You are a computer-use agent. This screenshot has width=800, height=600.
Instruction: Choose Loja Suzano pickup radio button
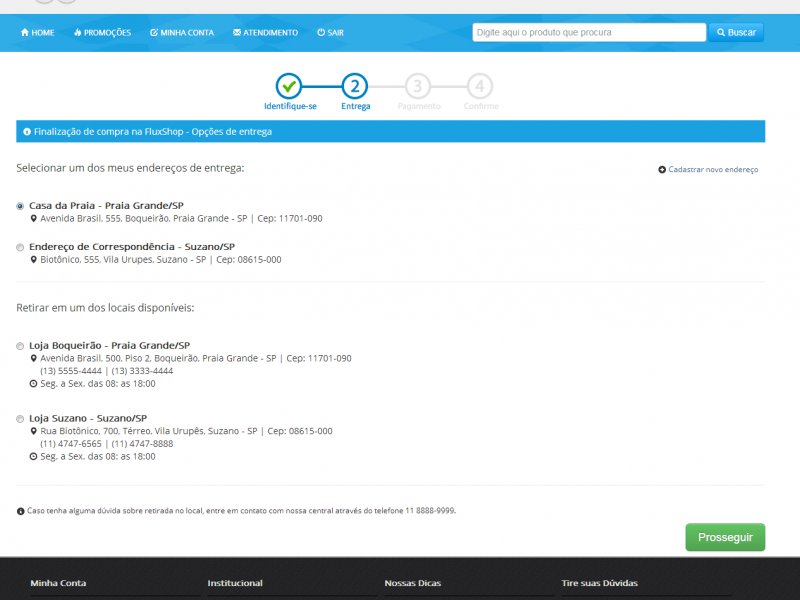20,419
